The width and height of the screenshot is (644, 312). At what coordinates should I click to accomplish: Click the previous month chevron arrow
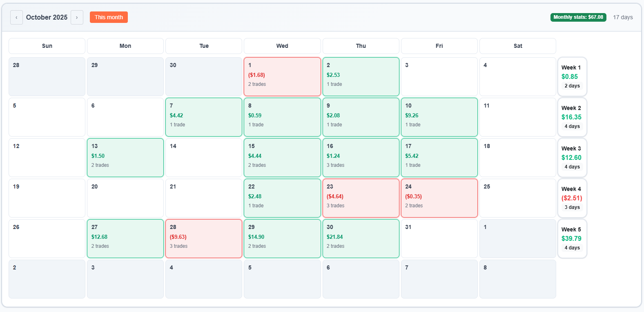pos(16,17)
